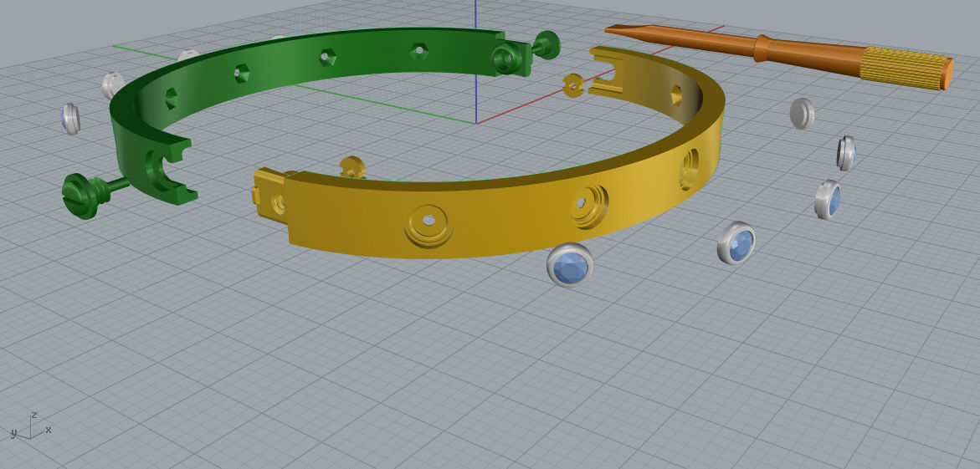This screenshot has width=980, height=469.
Task: Pick the green screw at green band's hinge end
Action: tap(546, 44)
